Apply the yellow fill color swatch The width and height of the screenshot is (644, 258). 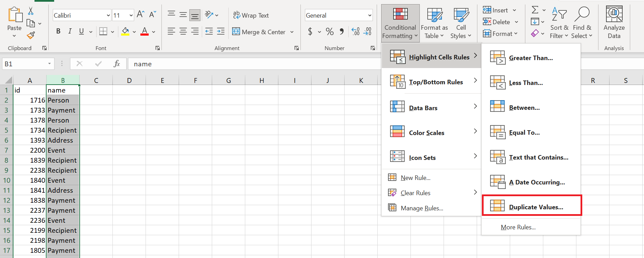pos(125,32)
